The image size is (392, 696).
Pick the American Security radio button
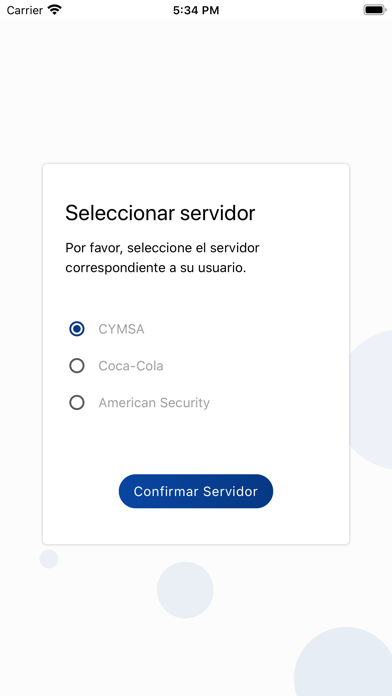point(77,403)
